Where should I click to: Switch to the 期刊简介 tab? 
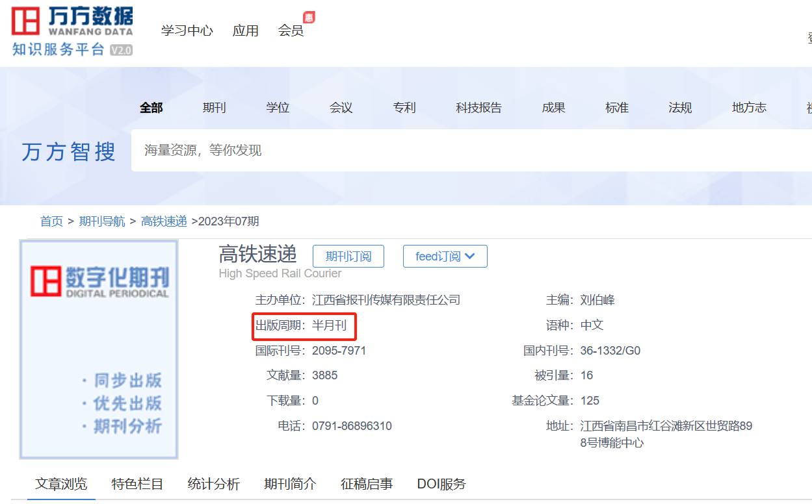290,484
